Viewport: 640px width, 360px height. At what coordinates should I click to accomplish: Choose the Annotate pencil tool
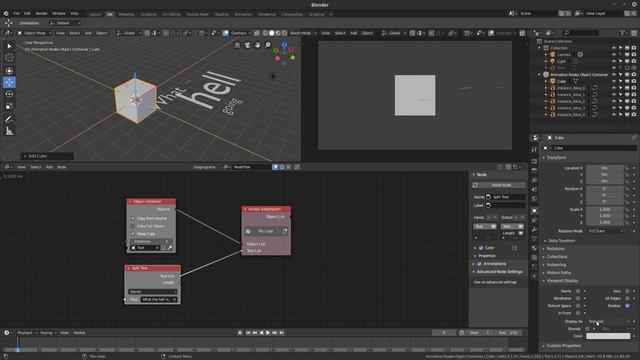(x=9, y=119)
